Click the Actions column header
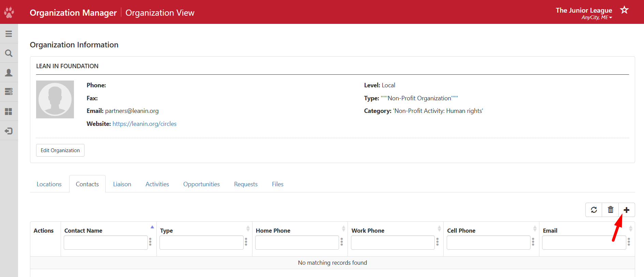The width and height of the screenshot is (644, 277). (x=44, y=231)
